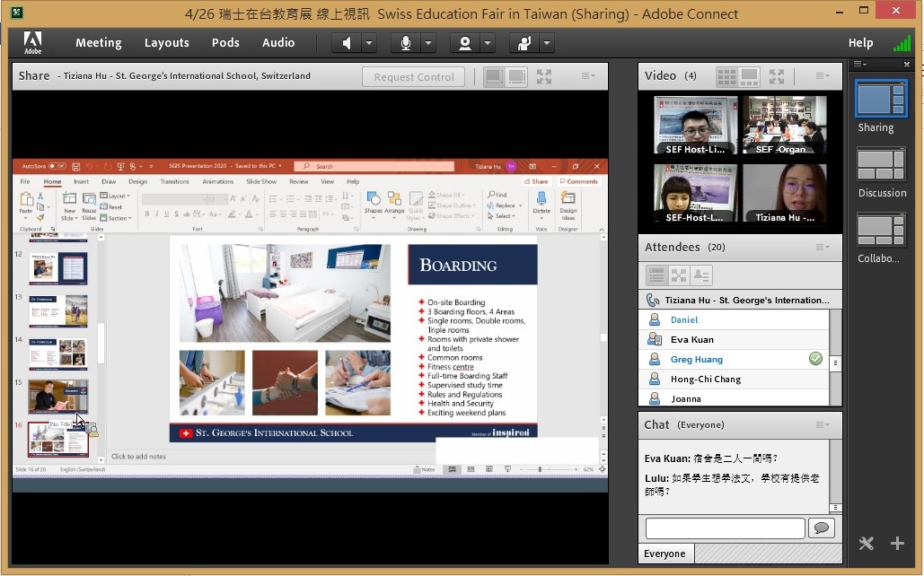Click the layout tools wrench icon

[867, 543]
